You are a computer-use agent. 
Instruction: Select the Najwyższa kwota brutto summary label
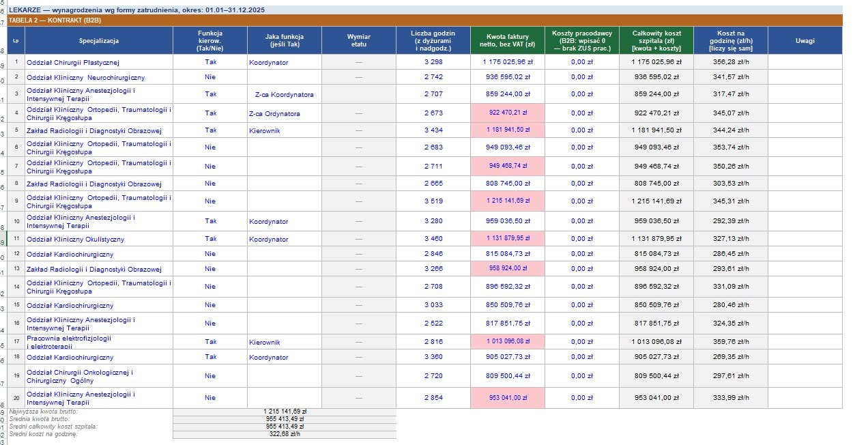pyautogui.click(x=43, y=412)
